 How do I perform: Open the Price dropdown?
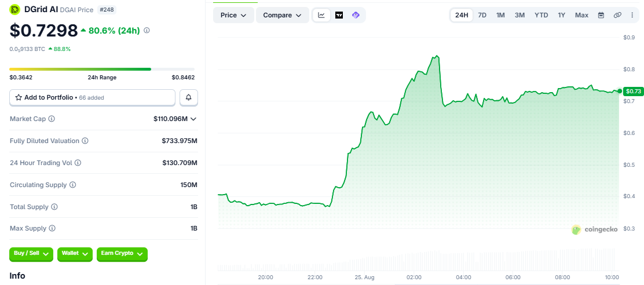[233, 15]
